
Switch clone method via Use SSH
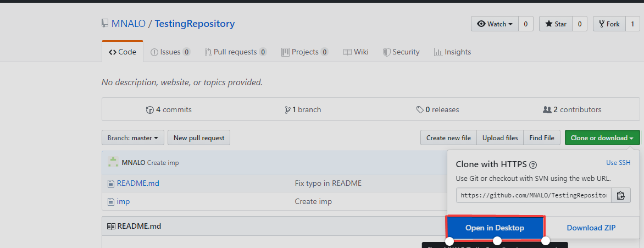(618, 163)
